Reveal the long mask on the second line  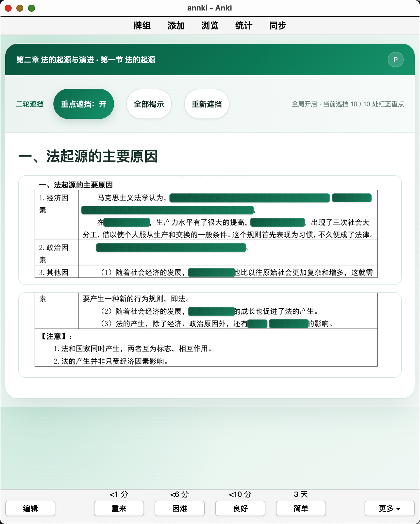[167, 210]
